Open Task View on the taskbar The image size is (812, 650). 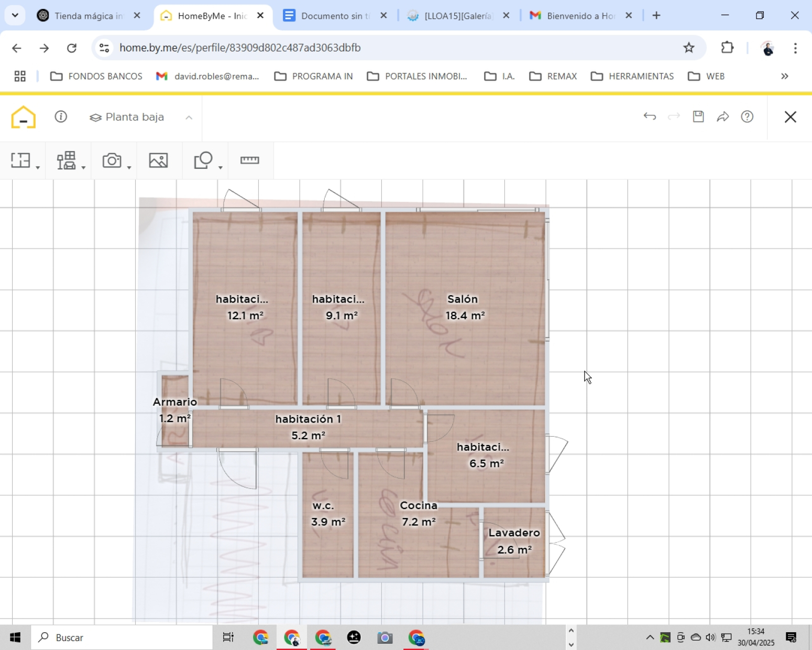click(228, 637)
